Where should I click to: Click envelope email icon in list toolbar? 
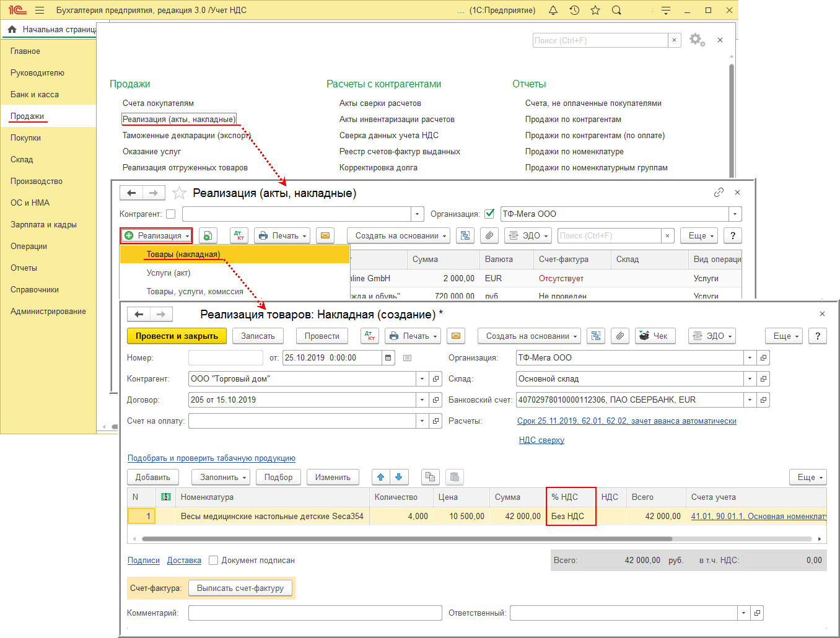(325, 235)
